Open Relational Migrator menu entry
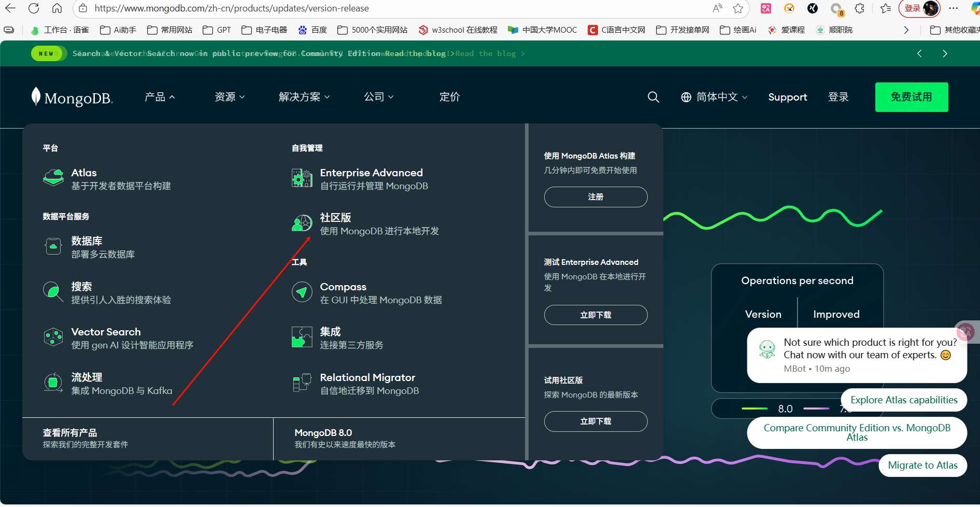 pos(356,384)
